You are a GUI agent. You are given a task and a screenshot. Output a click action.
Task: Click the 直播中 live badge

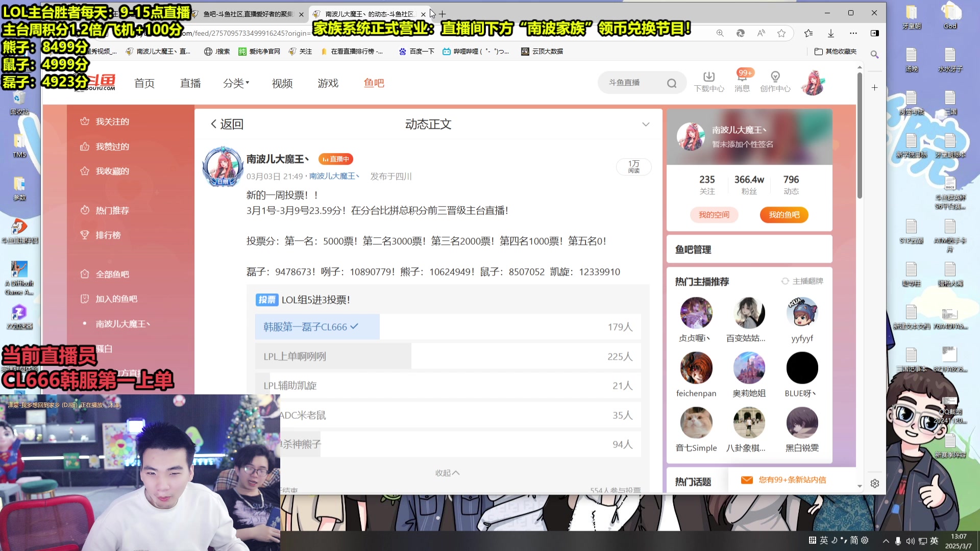point(336,159)
